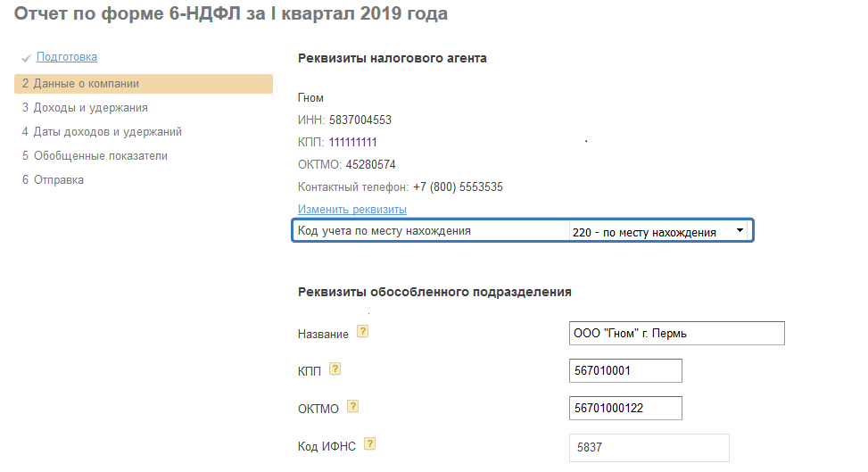Click help icon next to Название
The width and height of the screenshot is (868, 472).
pyautogui.click(x=362, y=332)
